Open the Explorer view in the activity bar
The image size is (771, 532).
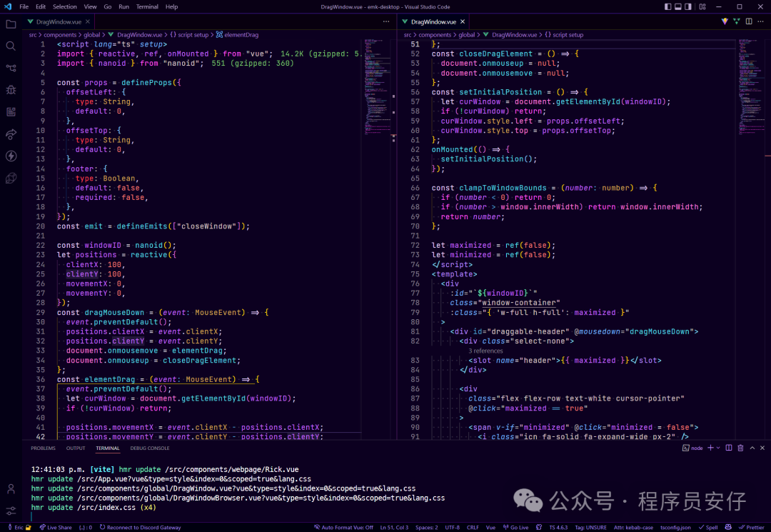pyautogui.click(x=11, y=24)
